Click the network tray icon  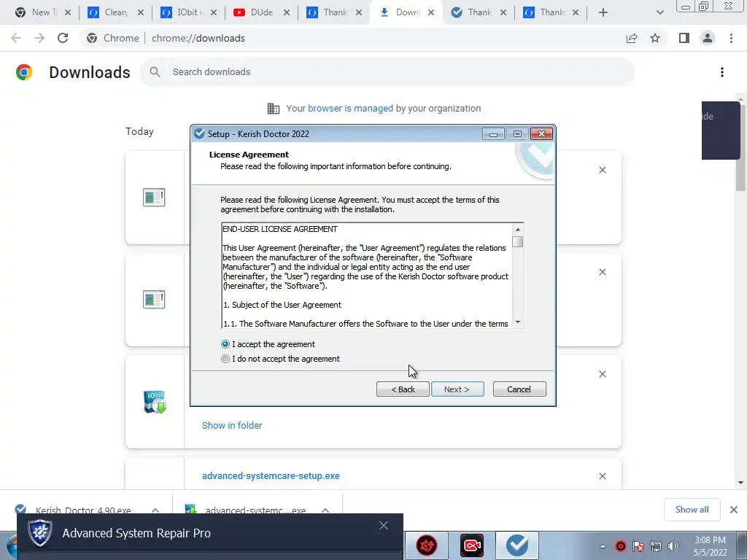(656, 546)
